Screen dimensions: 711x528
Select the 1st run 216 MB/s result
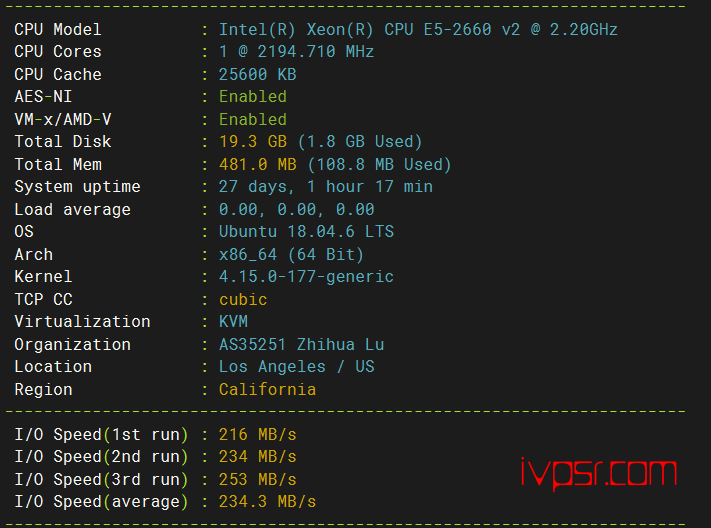point(257,435)
